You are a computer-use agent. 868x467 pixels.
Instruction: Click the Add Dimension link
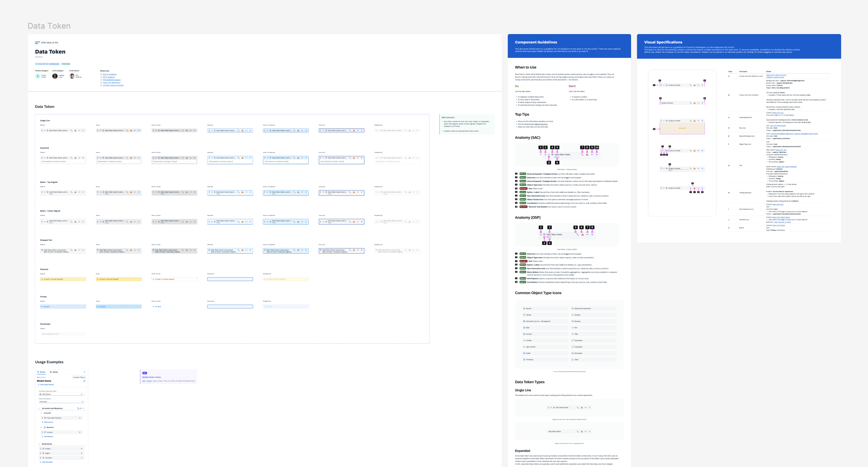pos(47,462)
